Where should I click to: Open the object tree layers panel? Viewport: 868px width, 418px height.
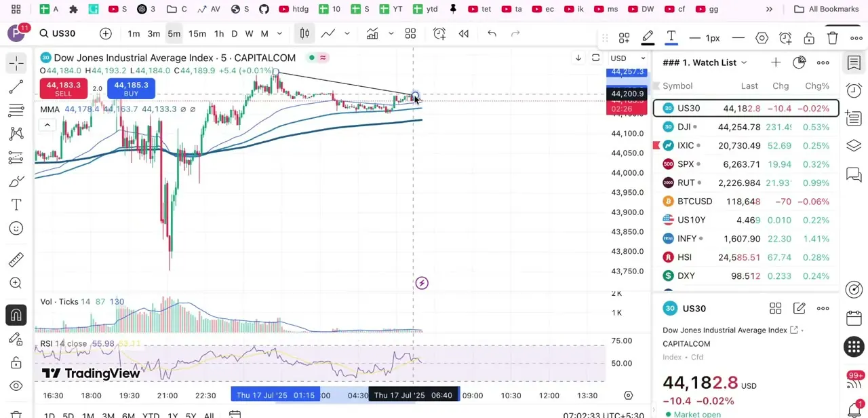coord(854,146)
